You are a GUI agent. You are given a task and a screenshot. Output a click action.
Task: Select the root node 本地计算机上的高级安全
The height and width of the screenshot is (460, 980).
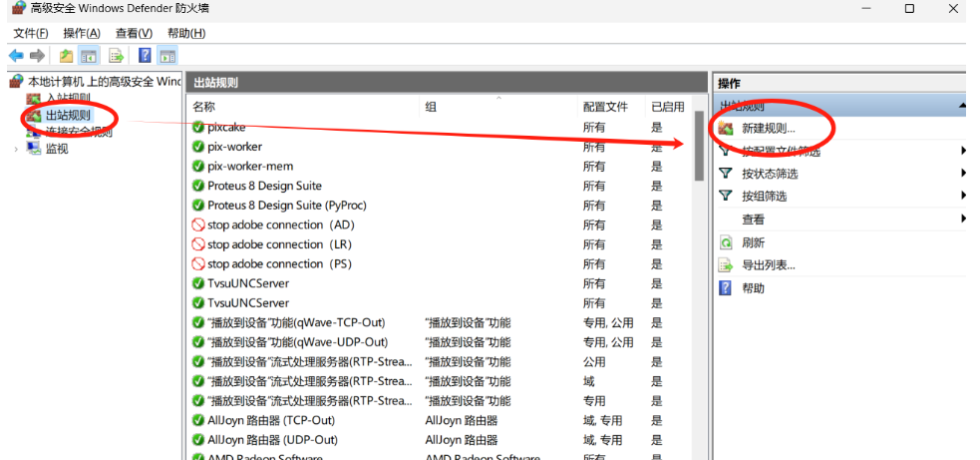[105, 82]
